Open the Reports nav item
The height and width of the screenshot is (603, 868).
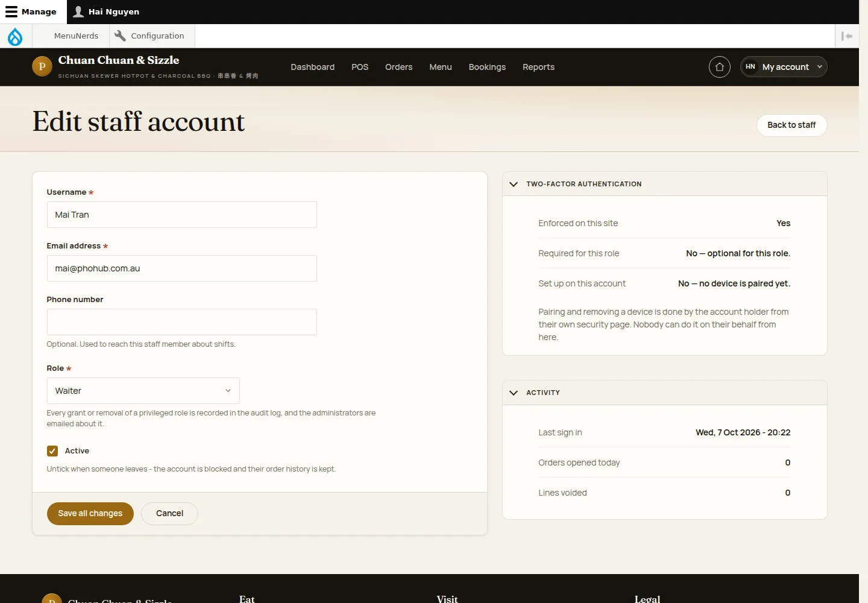[x=538, y=67]
